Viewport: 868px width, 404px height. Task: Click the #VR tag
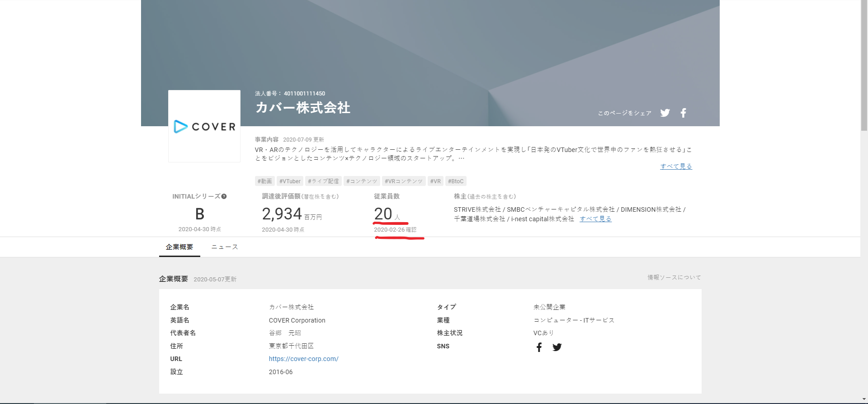click(435, 181)
